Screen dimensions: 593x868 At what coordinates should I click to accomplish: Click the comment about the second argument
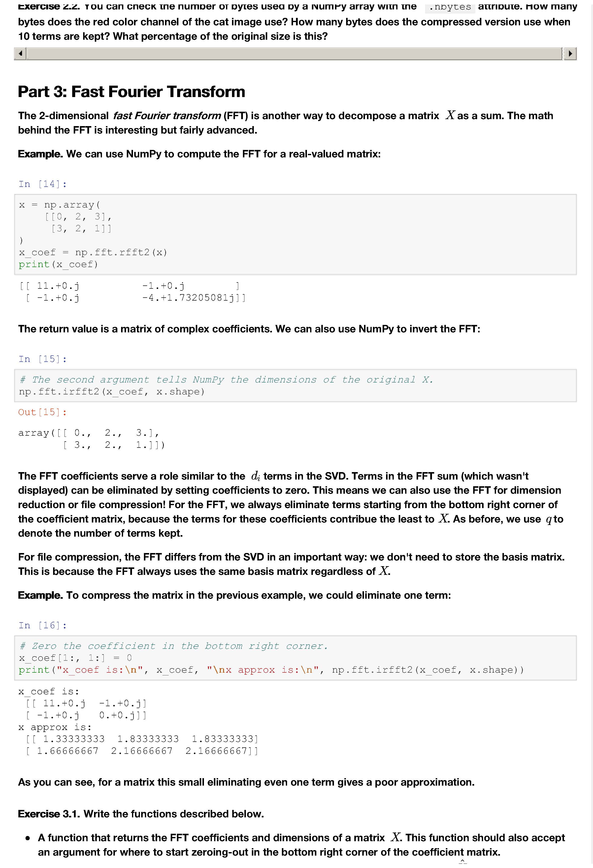coord(226,380)
